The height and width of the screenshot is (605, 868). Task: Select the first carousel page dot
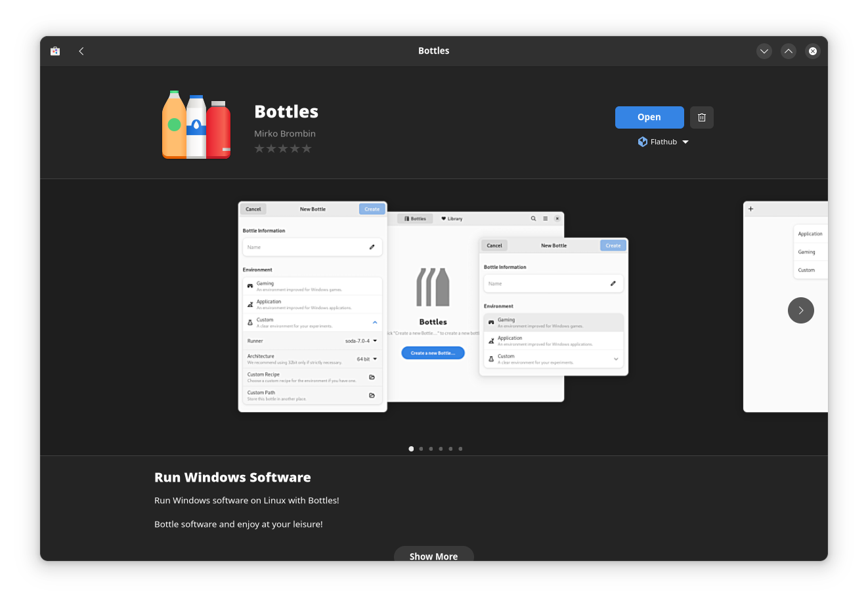click(411, 449)
